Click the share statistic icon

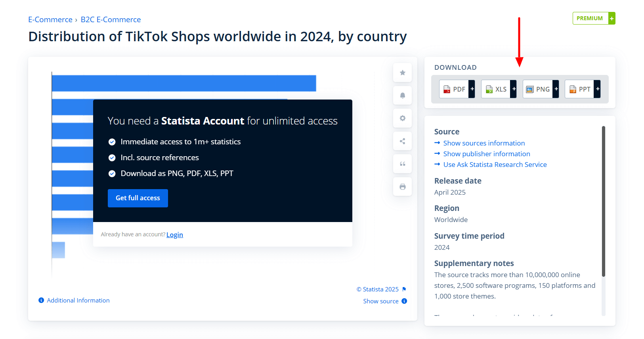pyautogui.click(x=402, y=141)
